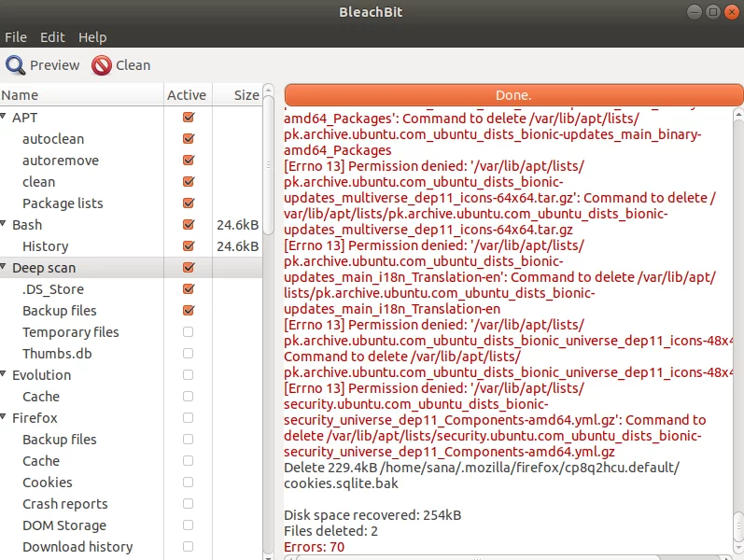Enable the Download history checkbox
The image size is (744, 560).
[189, 546]
